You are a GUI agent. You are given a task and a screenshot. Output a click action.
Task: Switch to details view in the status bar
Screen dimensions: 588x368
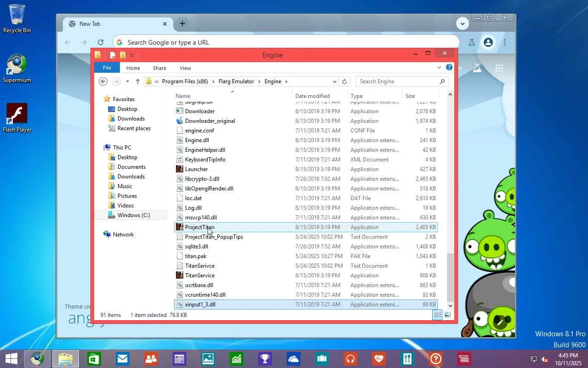[x=437, y=315]
